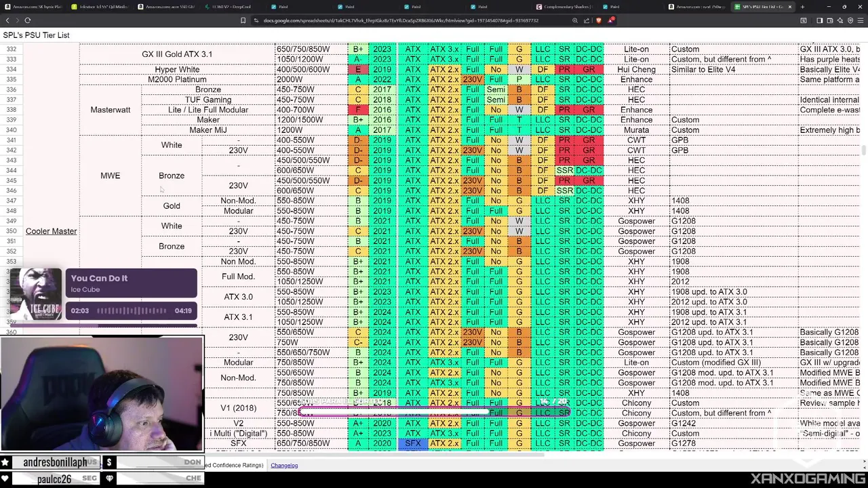This screenshot has width=868, height=488.
Task: Select the 'Masterwatt' series cell
Action: point(110,110)
